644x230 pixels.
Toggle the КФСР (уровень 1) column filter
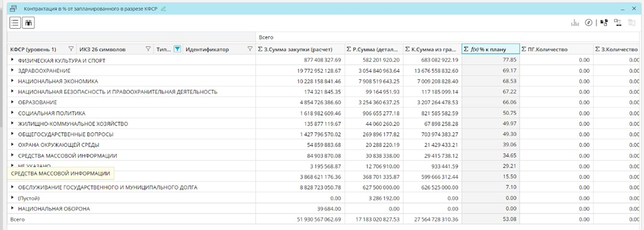70,49
